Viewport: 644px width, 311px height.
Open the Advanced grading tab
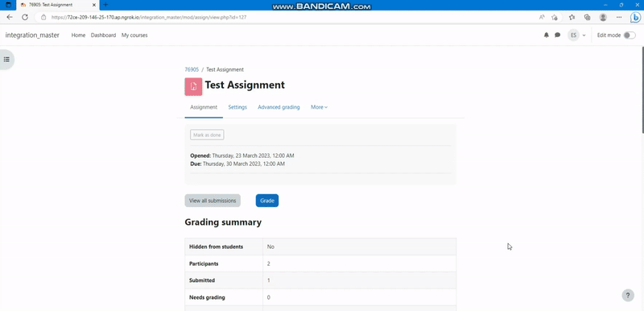[x=279, y=107]
